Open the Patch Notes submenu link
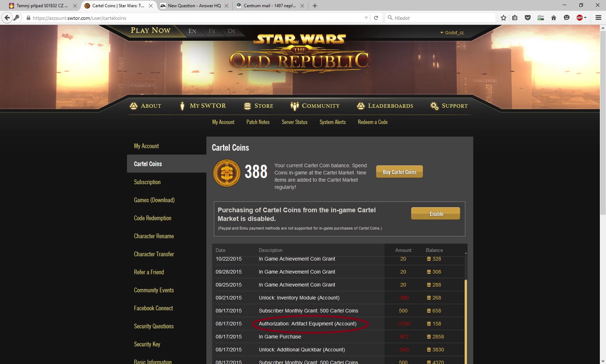Image resolution: width=606 pixels, height=364 pixels. [258, 122]
